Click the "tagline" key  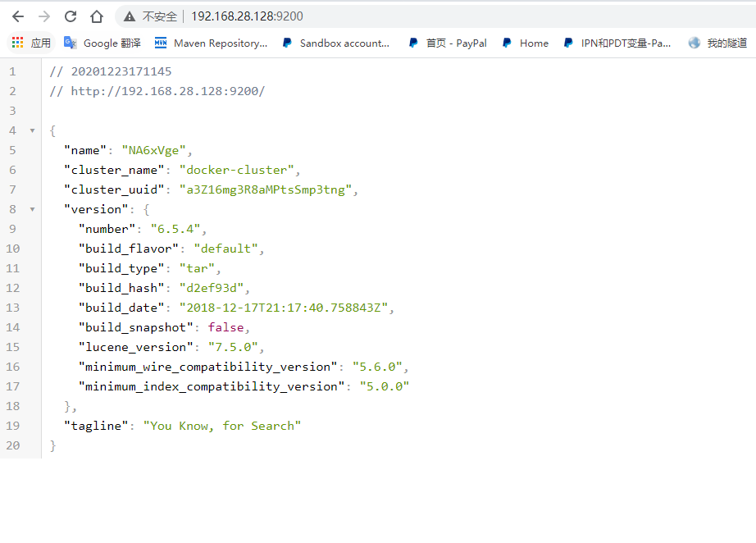pyautogui.click(x=96, y=426)
